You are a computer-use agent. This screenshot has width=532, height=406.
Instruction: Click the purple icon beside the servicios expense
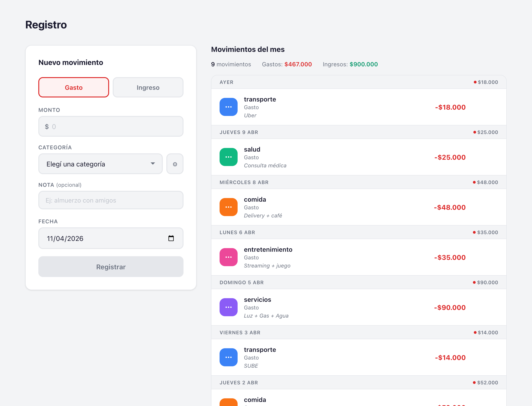tap(228, 307)
